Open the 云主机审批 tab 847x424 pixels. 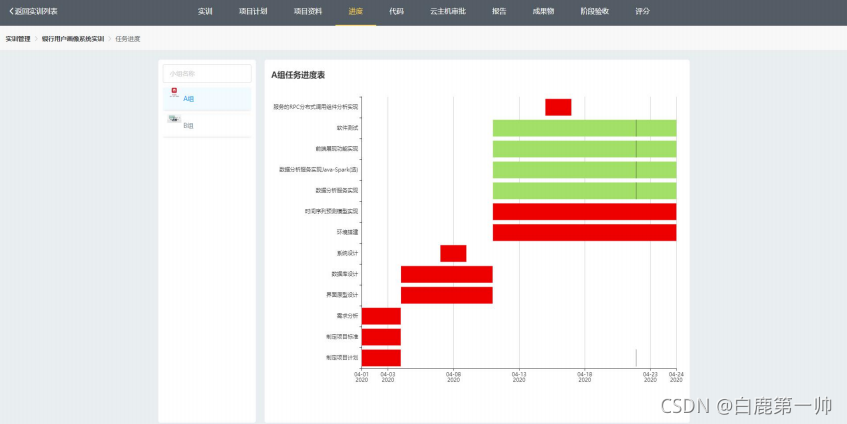(x=448, y=11)
